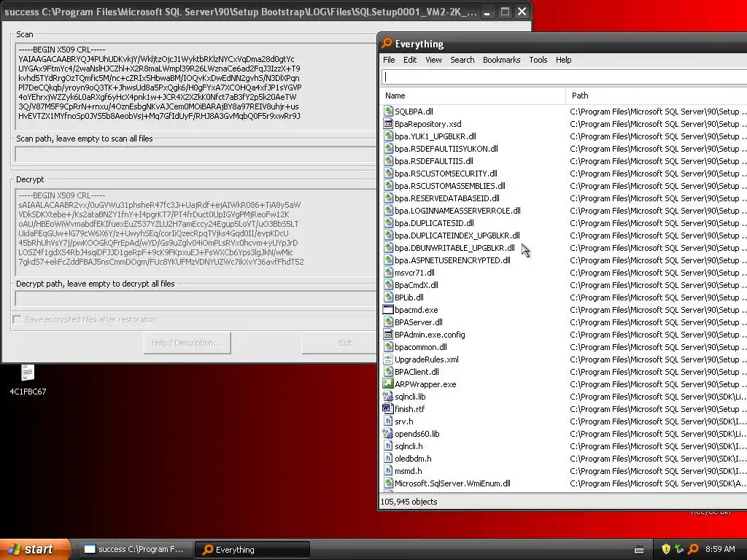Image resolution: width=747 pixels, height=560 pixels.
Task: Select the bpa.RSCUSTOMASSEMBLIES.dll filename
Action: (x=449, y=186)
